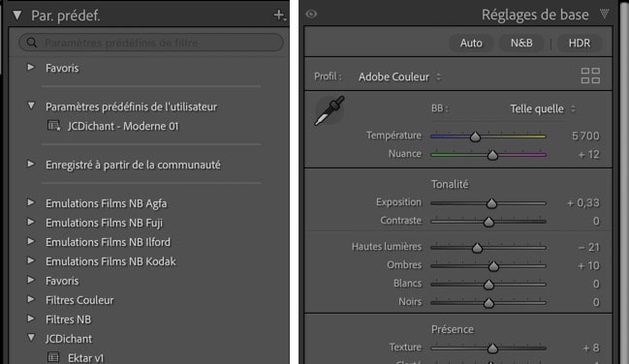Open the Adobe Couleur profile dropdown
Screen dimensions: 629x364
(400, 76)
